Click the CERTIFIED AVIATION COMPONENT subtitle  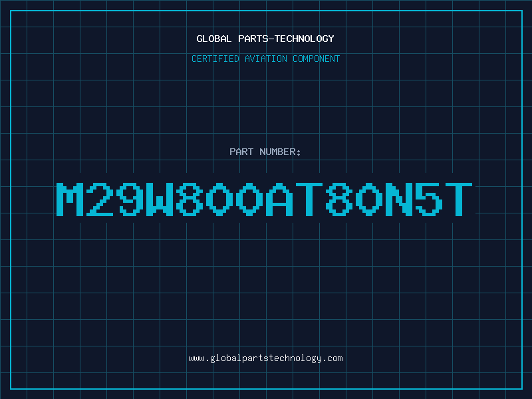tap(265, 59)
